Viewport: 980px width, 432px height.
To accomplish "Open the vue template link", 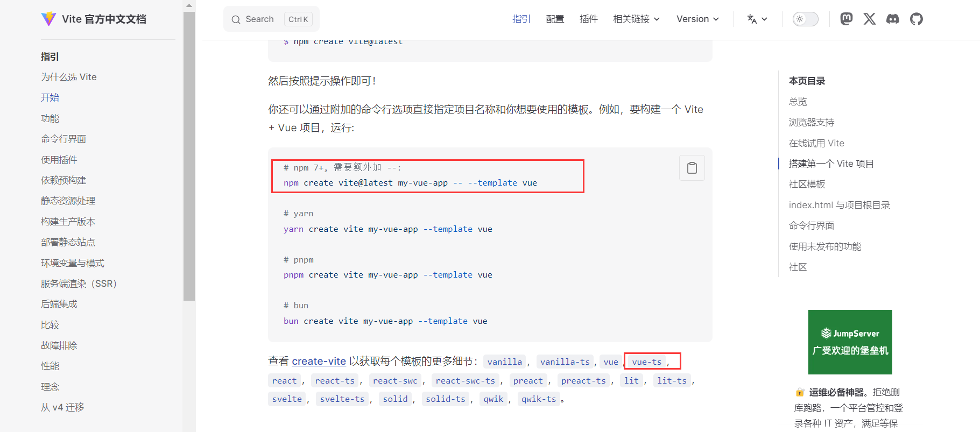I will pyautogui.click(x=611, y=362).
